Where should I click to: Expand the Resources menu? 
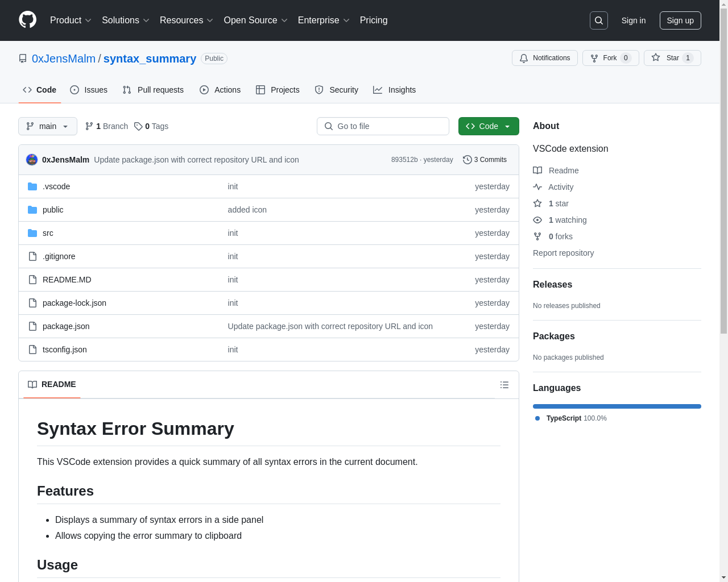(x=187, y=20)
